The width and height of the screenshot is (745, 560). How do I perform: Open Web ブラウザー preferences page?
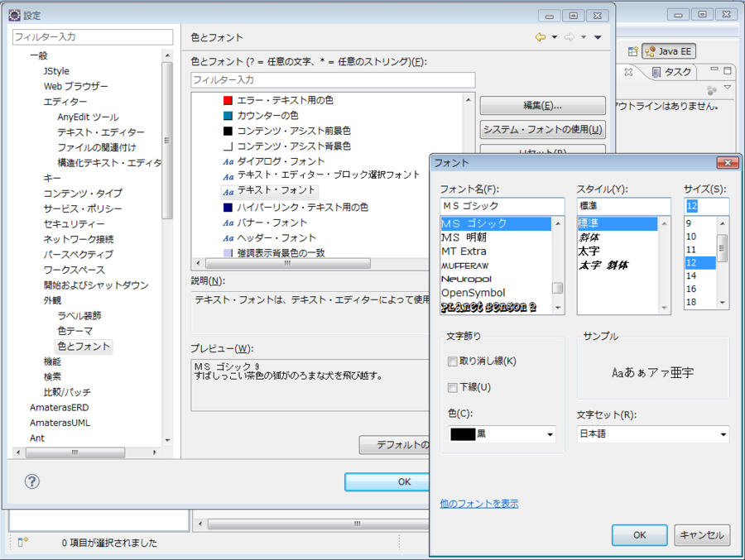pyautogui.click(x=76, y=87)
